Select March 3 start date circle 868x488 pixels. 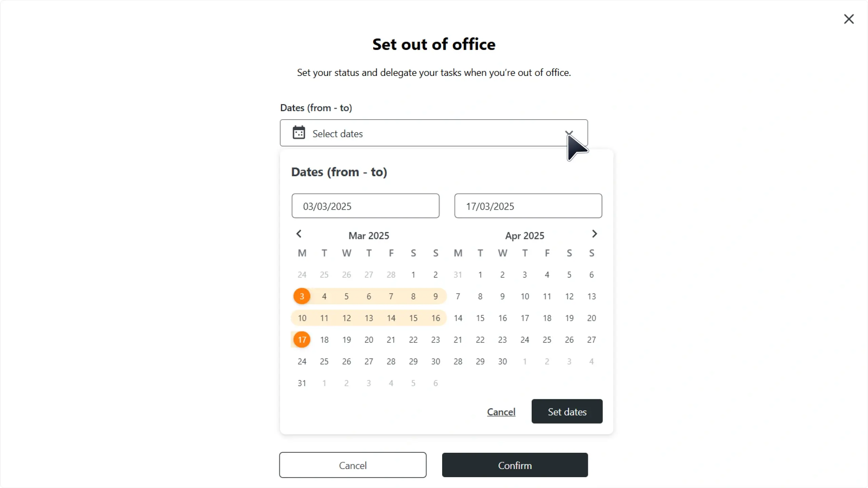click(302, 296)
